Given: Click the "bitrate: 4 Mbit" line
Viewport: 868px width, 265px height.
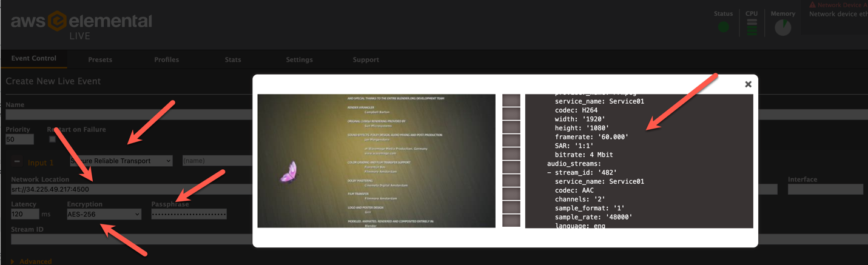Looking at the screenshot, I should click(584, 155).
